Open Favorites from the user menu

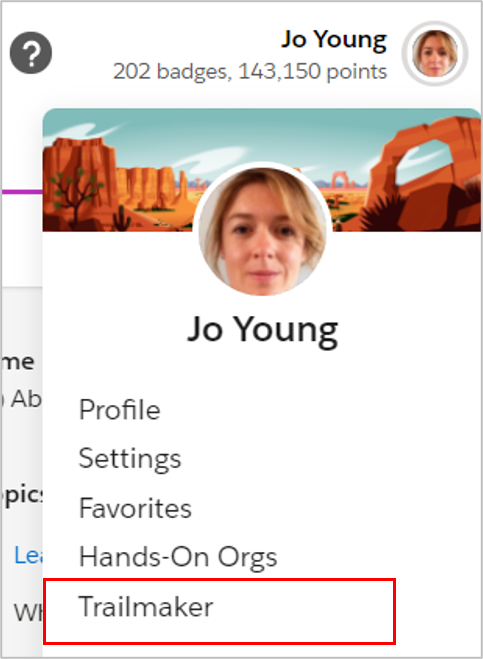tap(135, 508)
